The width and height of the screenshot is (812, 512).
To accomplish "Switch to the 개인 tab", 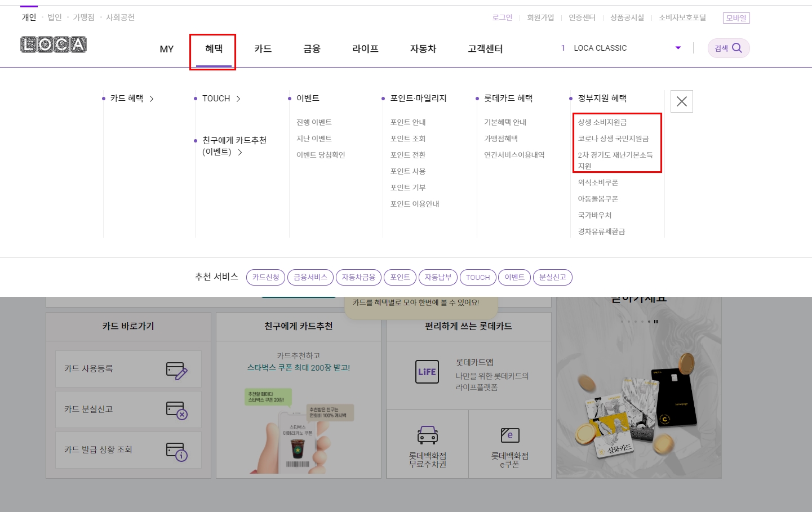I will [29, 17].
